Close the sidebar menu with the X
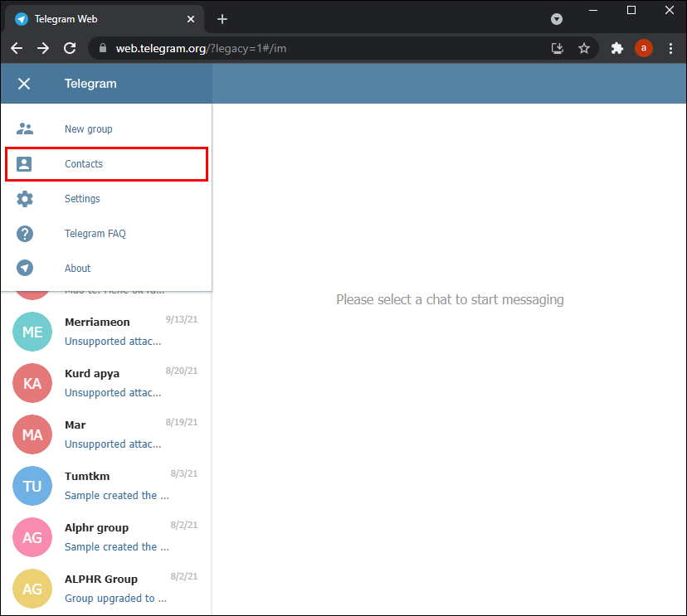The image size is (687, 616). tap(23, 83)
